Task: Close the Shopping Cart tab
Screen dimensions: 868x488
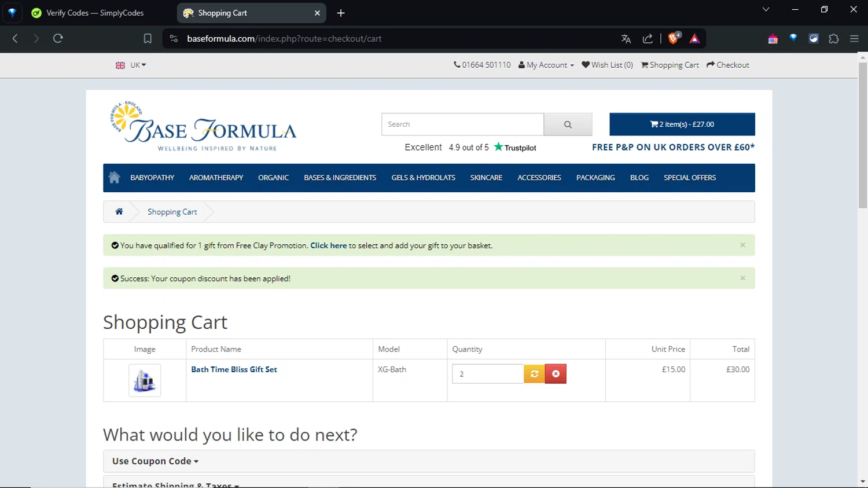Action: click(x=317, y=13)
